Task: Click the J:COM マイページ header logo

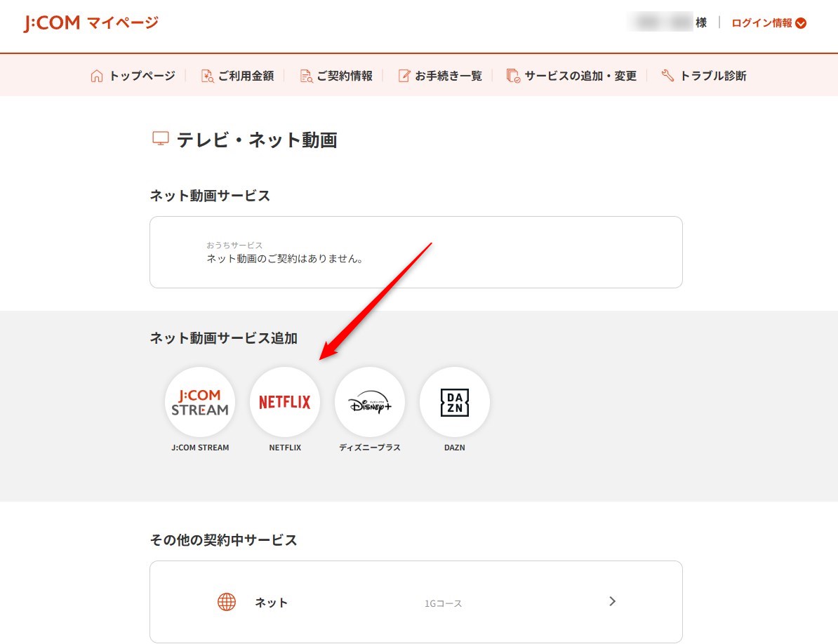Action: pos(91,23)
